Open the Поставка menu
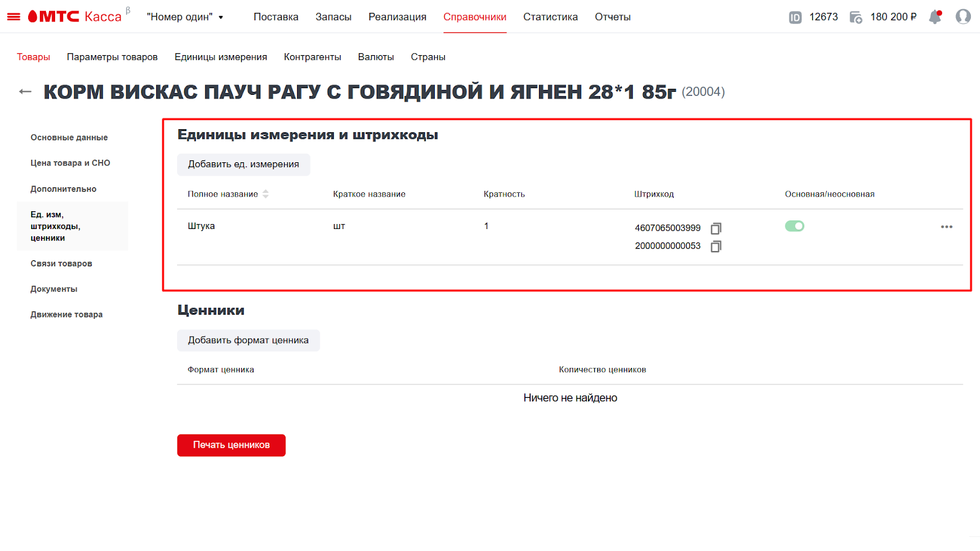980x551 pixels. [276, 17]
